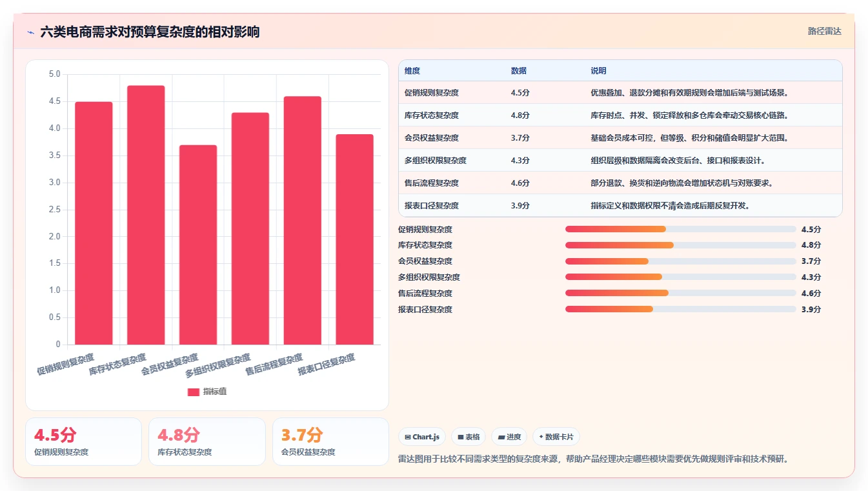Click the 多组织权限复杂度 progress bar

coord(680,277)
